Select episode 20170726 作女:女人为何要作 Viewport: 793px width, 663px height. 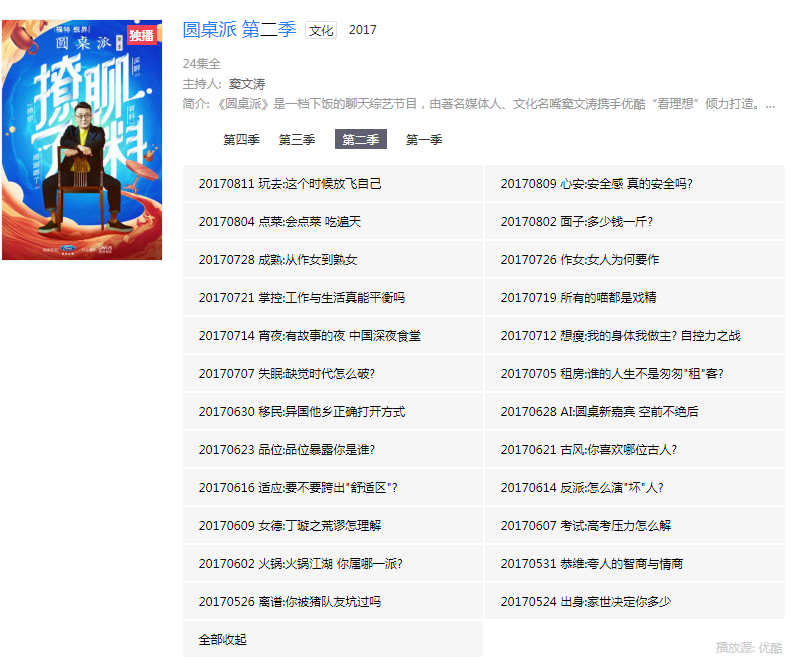635,259
